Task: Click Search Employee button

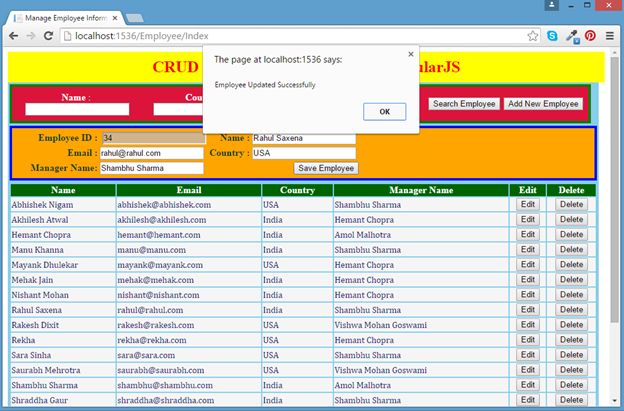Action: [464, 104]
